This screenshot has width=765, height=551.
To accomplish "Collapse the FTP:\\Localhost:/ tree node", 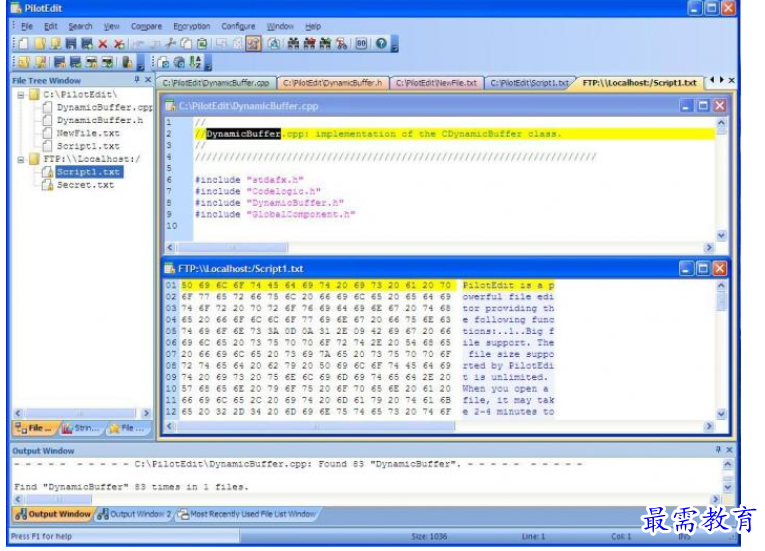I will (x=20, y=159).
